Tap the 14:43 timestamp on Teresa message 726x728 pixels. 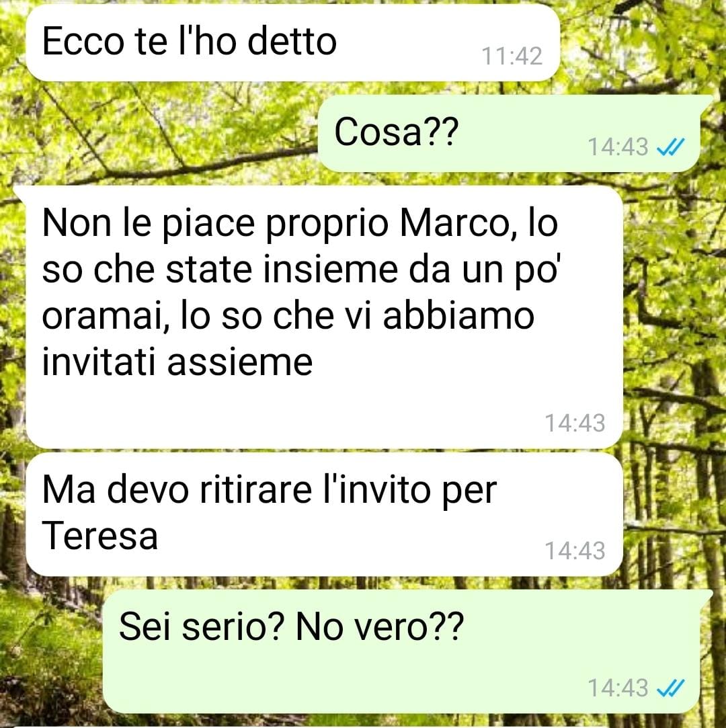(x=575, y=551)
